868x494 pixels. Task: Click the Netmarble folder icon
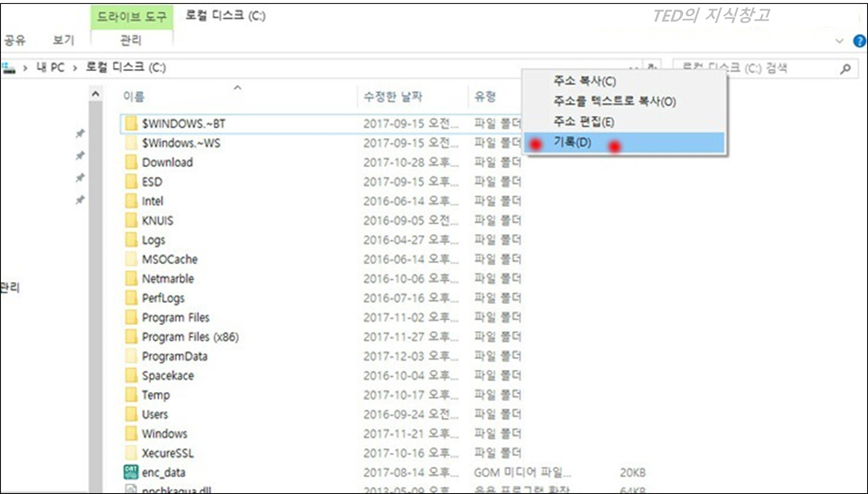point(131,278)
